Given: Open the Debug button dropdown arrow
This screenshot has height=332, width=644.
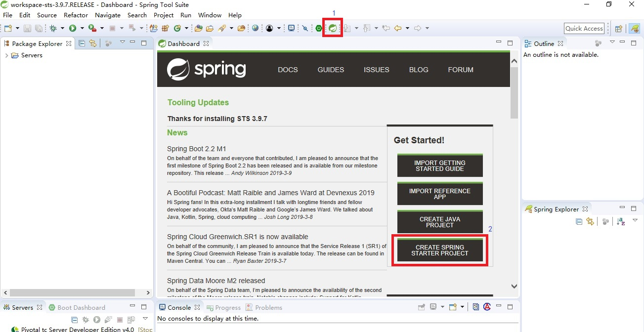Looking at the screenshot, I should [62, 28].
